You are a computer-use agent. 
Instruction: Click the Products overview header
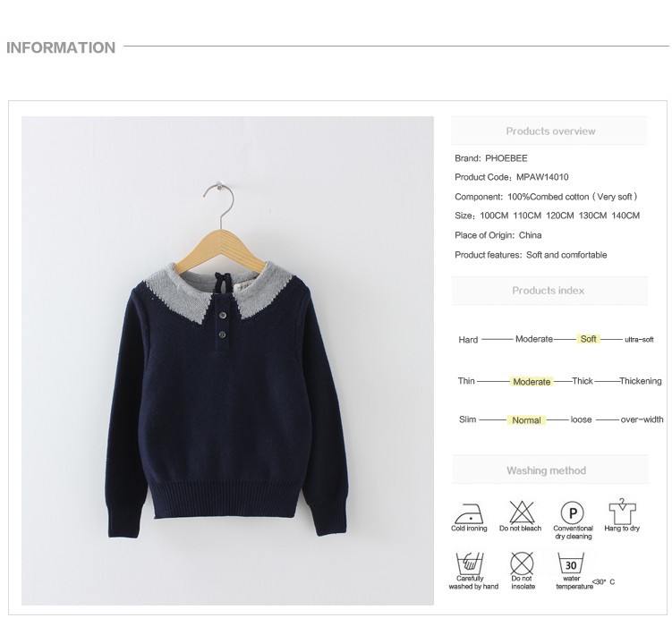coord(549,131)
